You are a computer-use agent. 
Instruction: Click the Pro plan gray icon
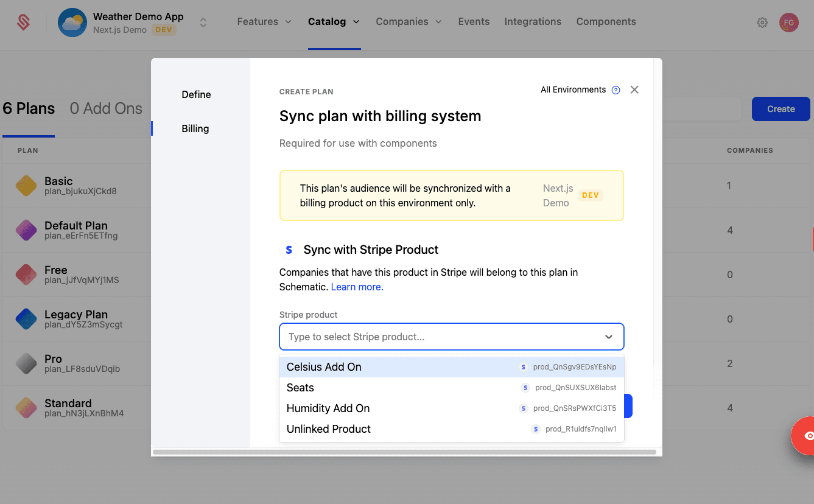point(26,363)
